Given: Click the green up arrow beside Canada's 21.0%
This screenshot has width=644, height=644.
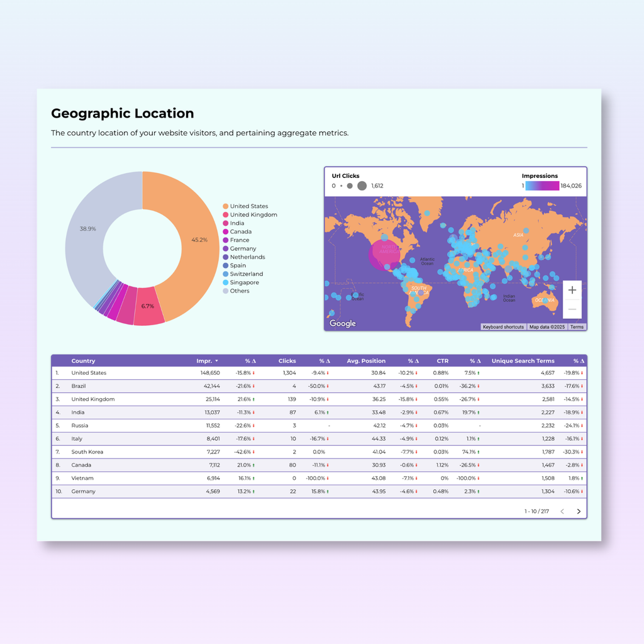Looking at the screenshot, I should [253, 465].
